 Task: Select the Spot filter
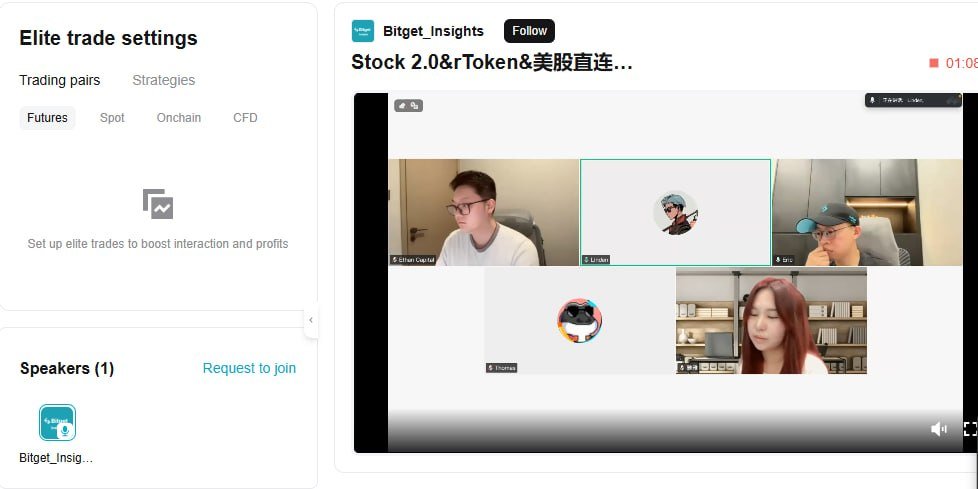pyautogui.click(x=112, y=118)
